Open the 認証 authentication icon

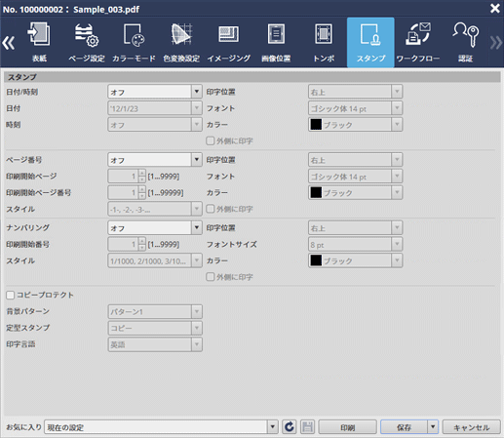tap(465, 42)
